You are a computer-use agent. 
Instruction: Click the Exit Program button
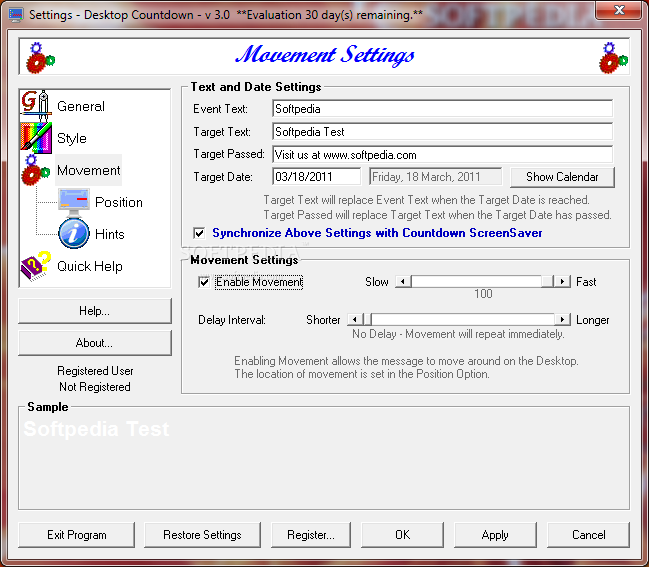point(77,535)
